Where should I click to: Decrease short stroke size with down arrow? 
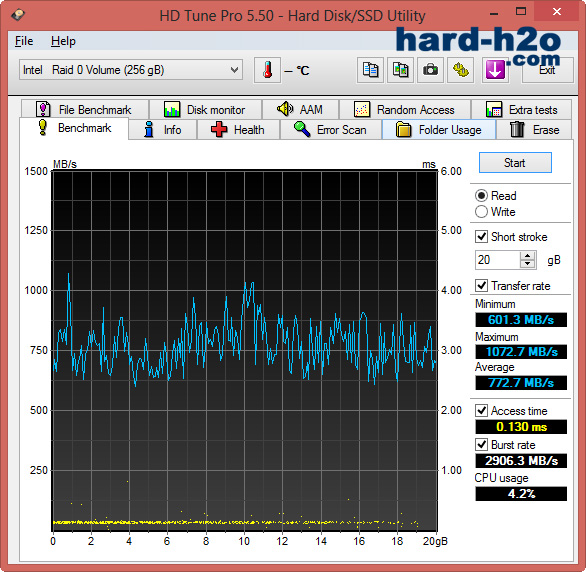527,264
